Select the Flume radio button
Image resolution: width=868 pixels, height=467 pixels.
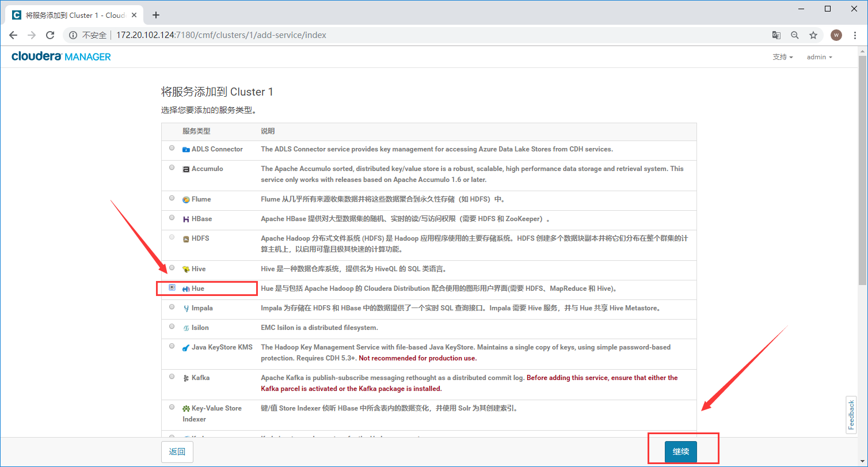[172, 198]
